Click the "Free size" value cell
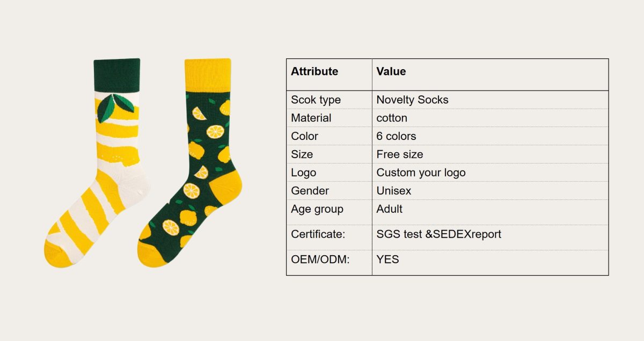 [400, 154]
